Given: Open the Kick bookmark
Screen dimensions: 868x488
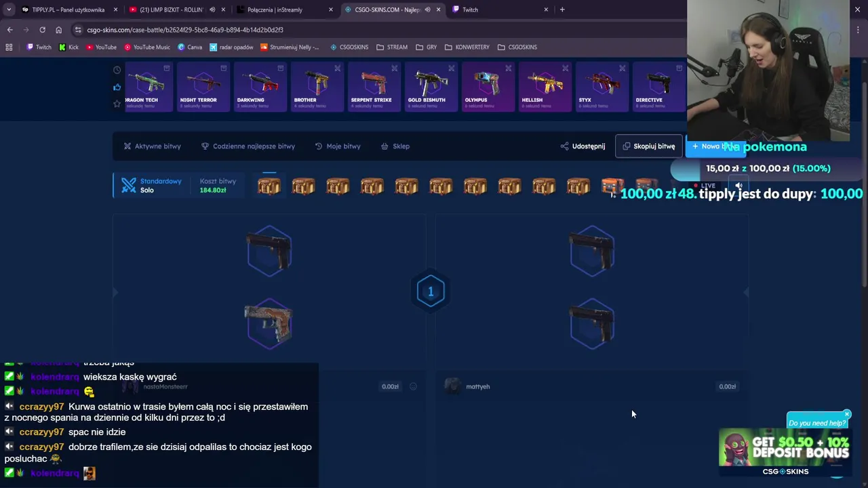Looking at the screenshot, I should 69,47.
